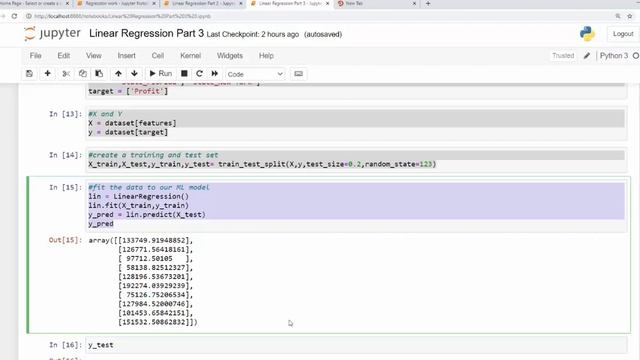The height and width of the screenshot is (360, 640).
Task: Click the train_test_split code line
Action: (x=262, y=164)
